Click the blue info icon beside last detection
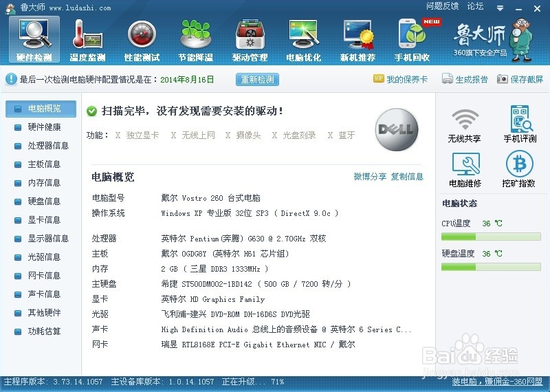This screenshot has width=550, height=392. click(x=11, y=79)
